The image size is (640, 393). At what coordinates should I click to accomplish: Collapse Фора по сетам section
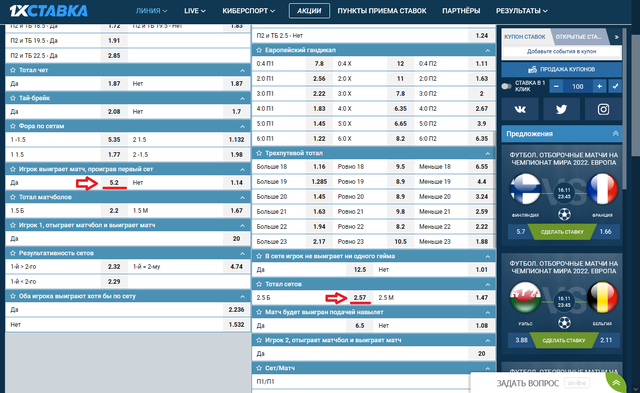pos(242,127)
